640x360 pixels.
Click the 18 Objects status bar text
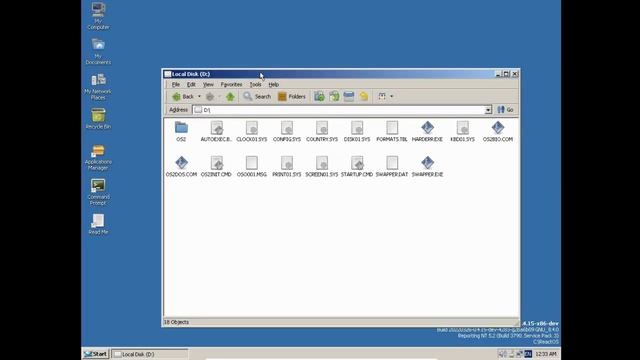pos(176,322)
